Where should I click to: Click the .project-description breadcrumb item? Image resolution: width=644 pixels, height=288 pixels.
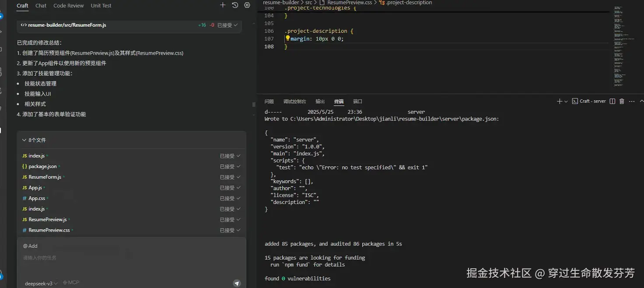click(409, 3)
